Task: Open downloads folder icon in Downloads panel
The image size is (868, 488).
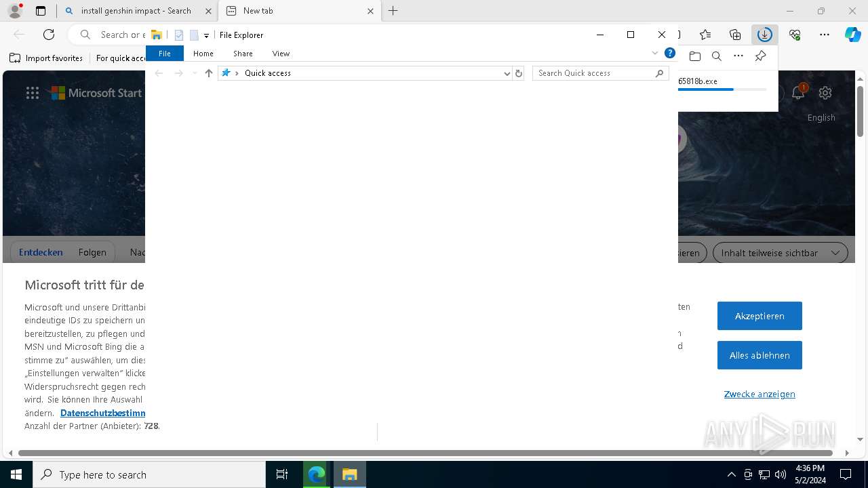Action: click(694, 56)
